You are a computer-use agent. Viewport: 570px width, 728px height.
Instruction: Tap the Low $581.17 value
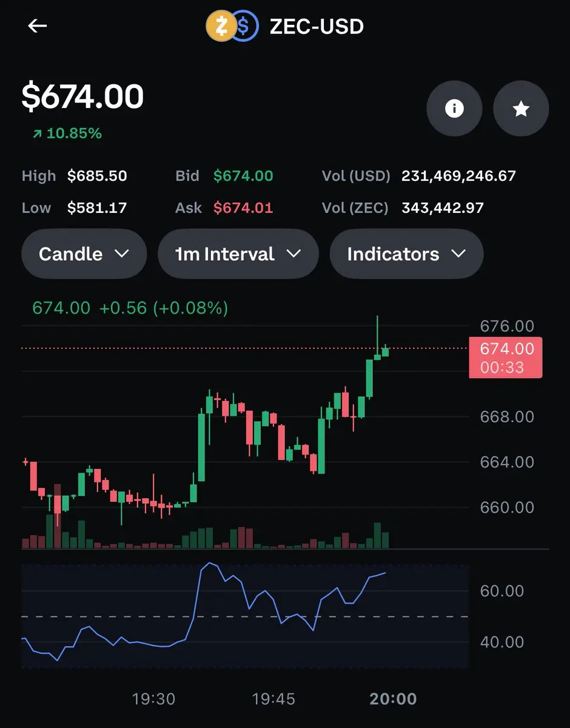pos(97,208)
